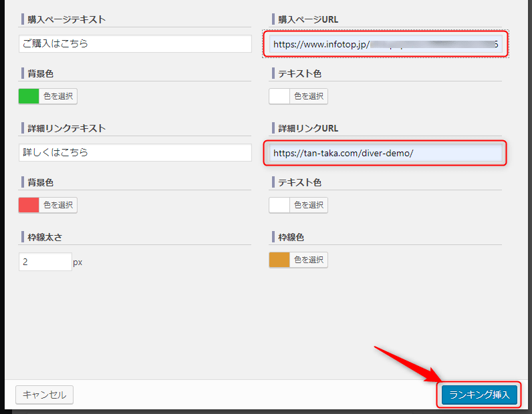This screenshot has height=414, width=532.
Task: Click the white detail-link テキスト色 swatch
Action: tap(279, 205)
